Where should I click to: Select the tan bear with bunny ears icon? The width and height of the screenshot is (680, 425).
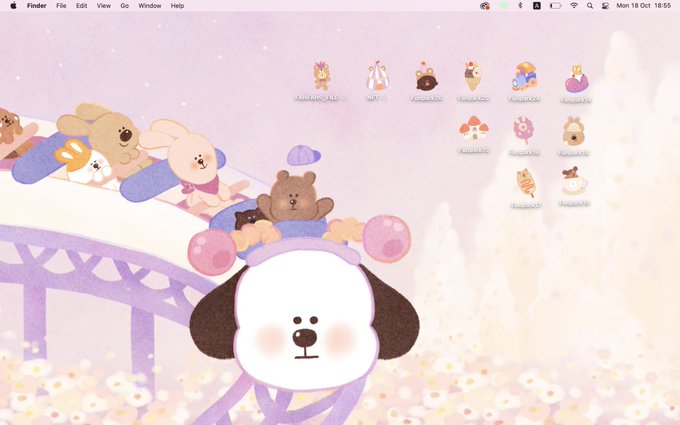[x=573, y=131]
